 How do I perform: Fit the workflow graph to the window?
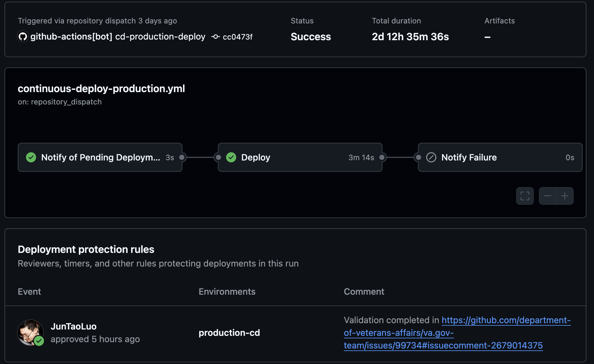[525, 196]
